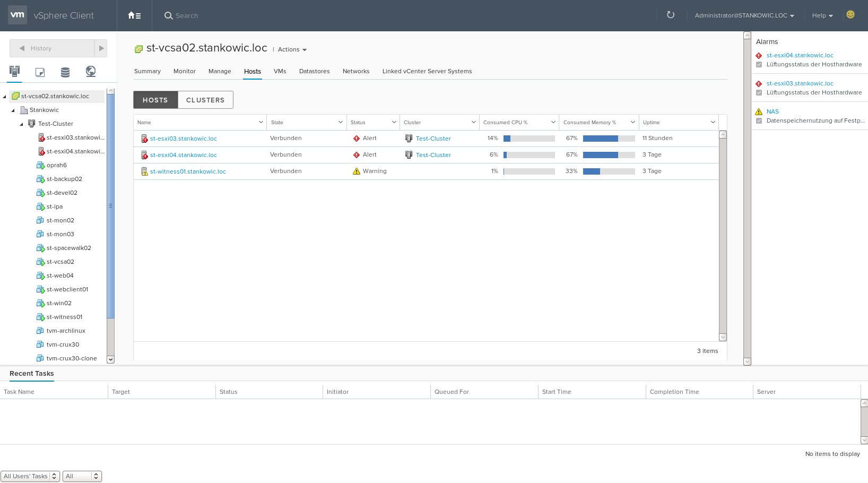Screen dimensions: 868x483
Task: Click inventory tree scrollbar down arrow
Action: [110, 359]
